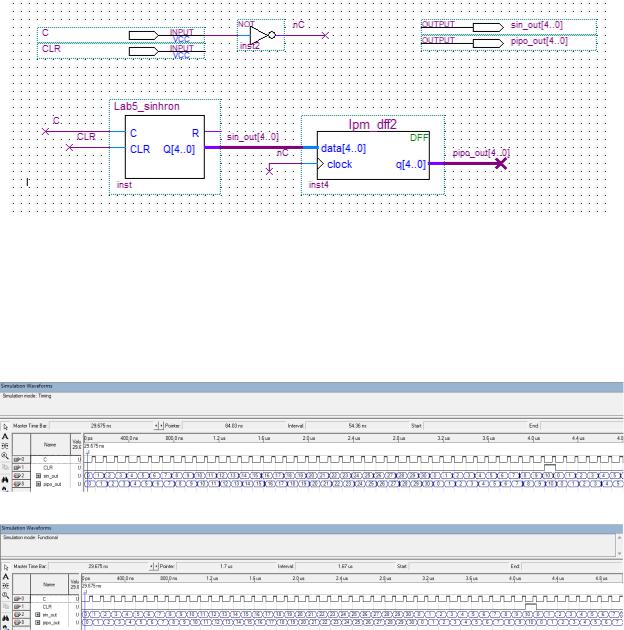
Task: Click the Simulation Waveforms title bar of the Timing window
Action: click(312, 386)
